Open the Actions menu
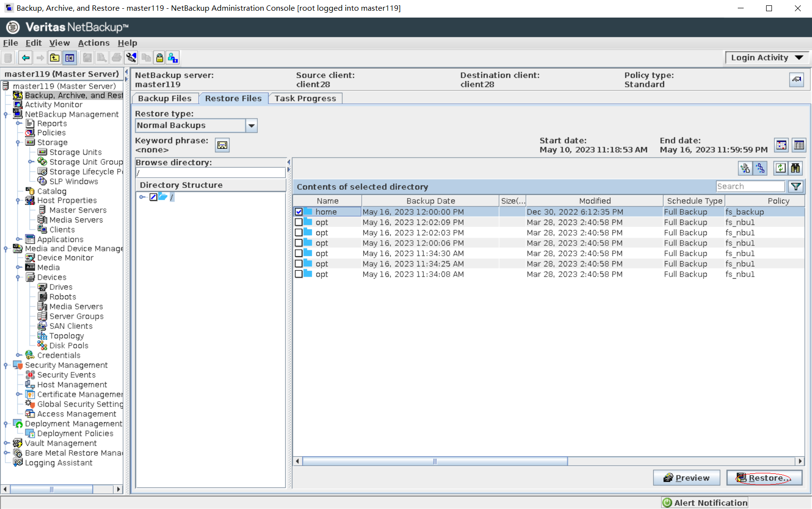This screenshot has height=509, width=812. coord(94,43)
